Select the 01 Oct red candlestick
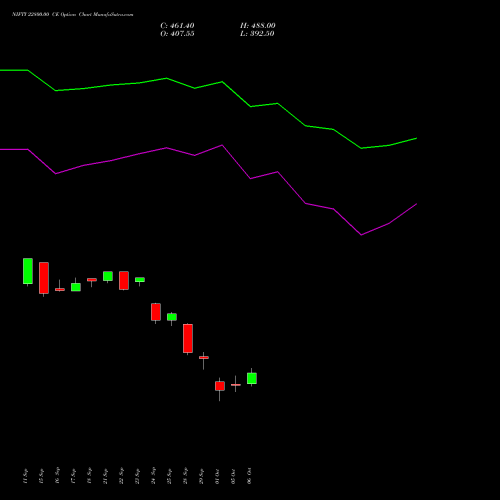The width and height of the screenshot is (500, 500). [220, 386]
